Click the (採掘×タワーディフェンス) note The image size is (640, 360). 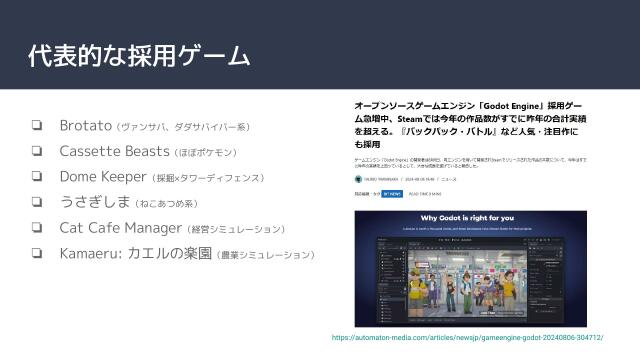coord(208,178)
